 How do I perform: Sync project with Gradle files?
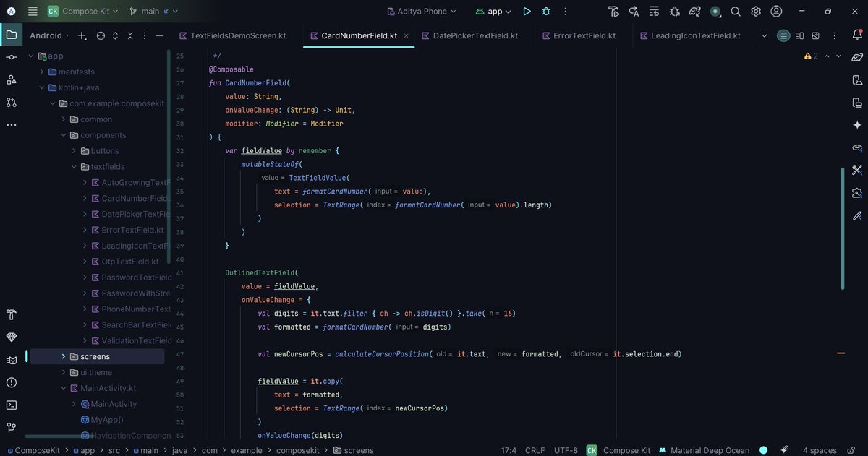tap(695, 12)
